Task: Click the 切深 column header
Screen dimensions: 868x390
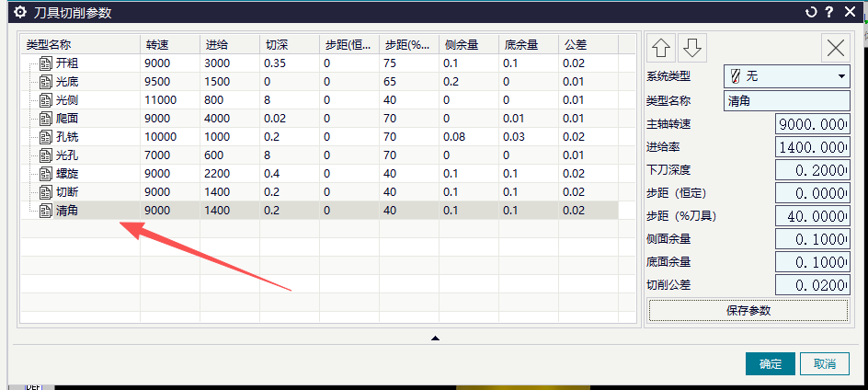Action: (x=290, y=44)
